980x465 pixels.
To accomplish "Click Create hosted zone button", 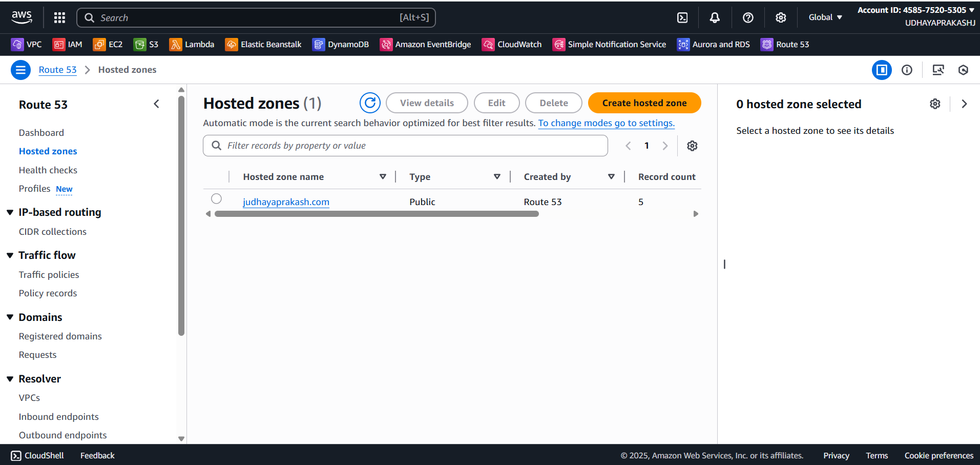I will [x=644, y=103].
